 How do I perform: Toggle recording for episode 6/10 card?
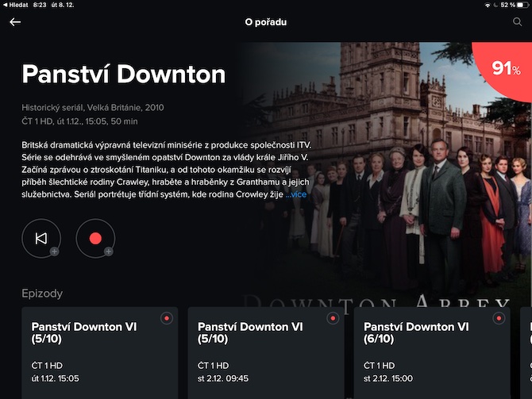(499, 318)
